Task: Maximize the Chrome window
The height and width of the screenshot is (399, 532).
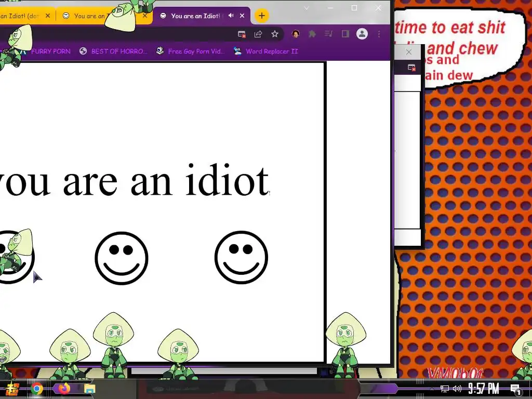Action: pyautogui.click(x=354, y=8)
